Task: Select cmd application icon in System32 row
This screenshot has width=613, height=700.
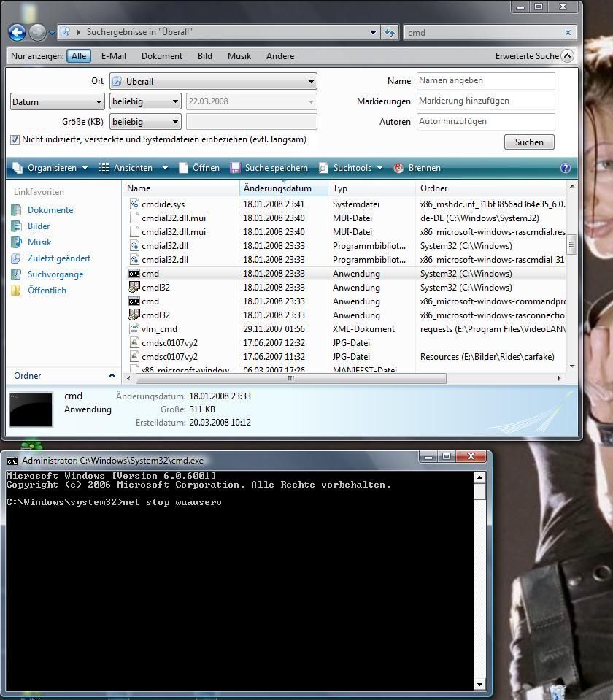Action: coord(134,273)
